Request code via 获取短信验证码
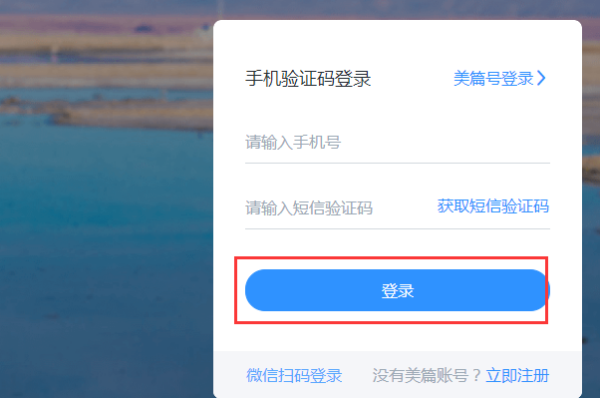 [x=493, y=206]
